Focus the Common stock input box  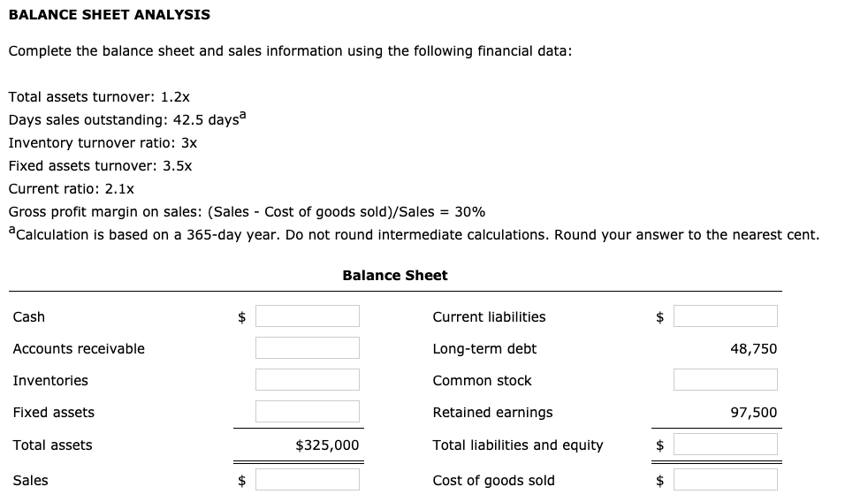(725, 380)
